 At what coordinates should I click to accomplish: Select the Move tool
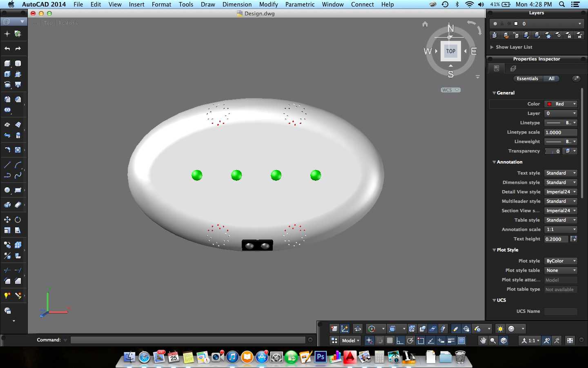point(7,220)
